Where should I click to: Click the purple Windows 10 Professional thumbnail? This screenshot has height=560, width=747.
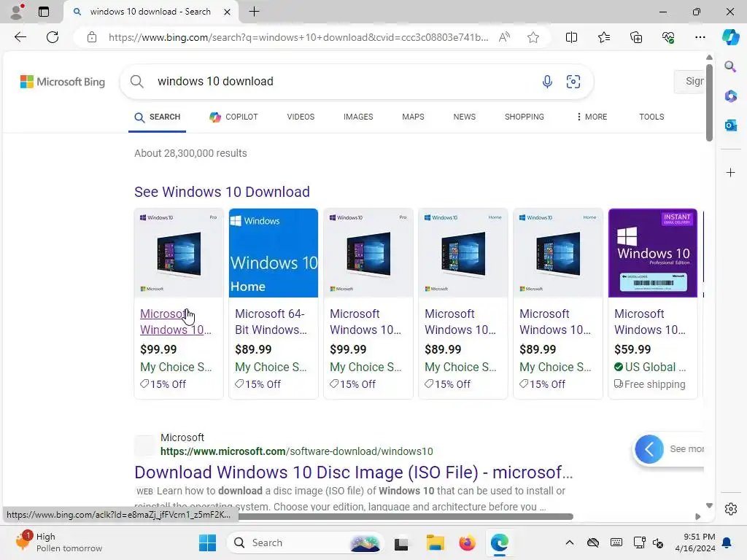pyautogui.click(x=653, y=253)
